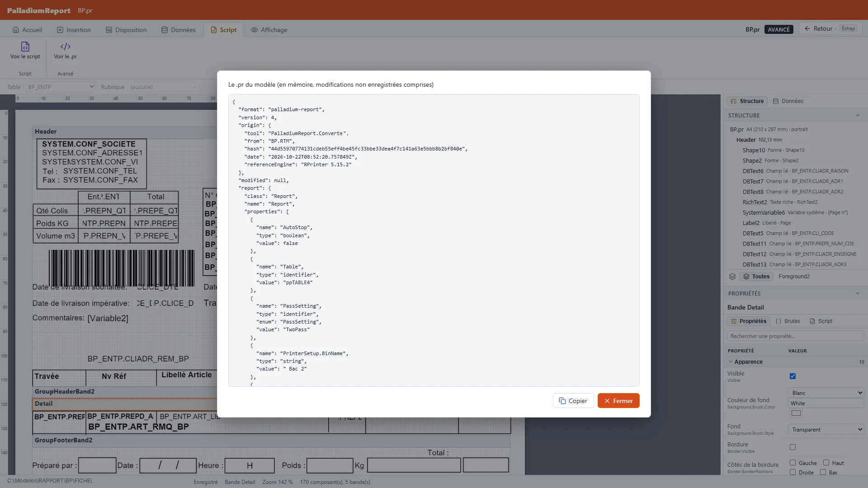Open the Rubrique dropdown

163,87
